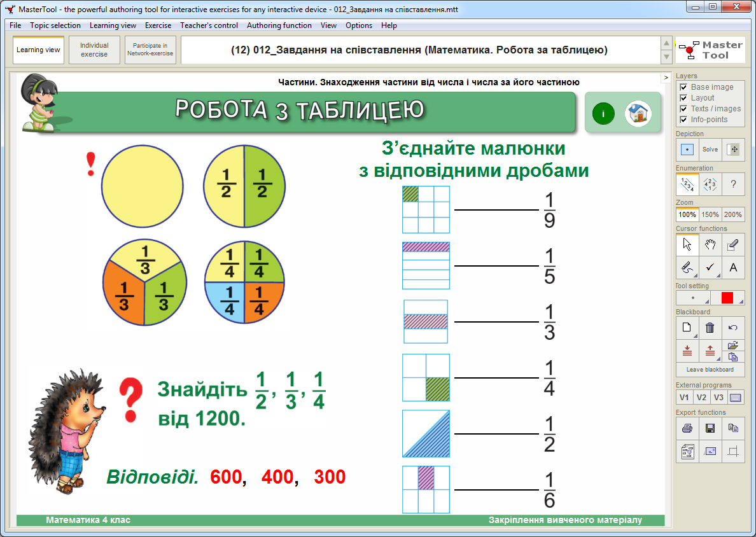Open the red pen color picker
756x537 pixels.
727,298
